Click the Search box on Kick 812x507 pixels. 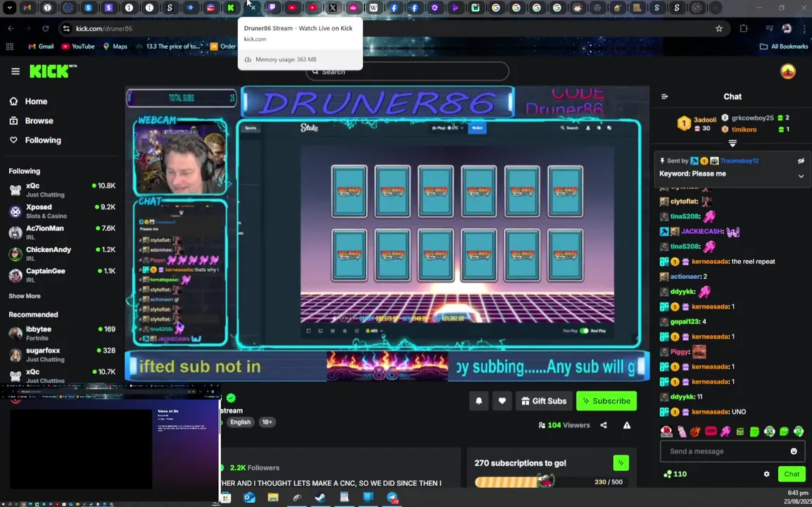407,72
